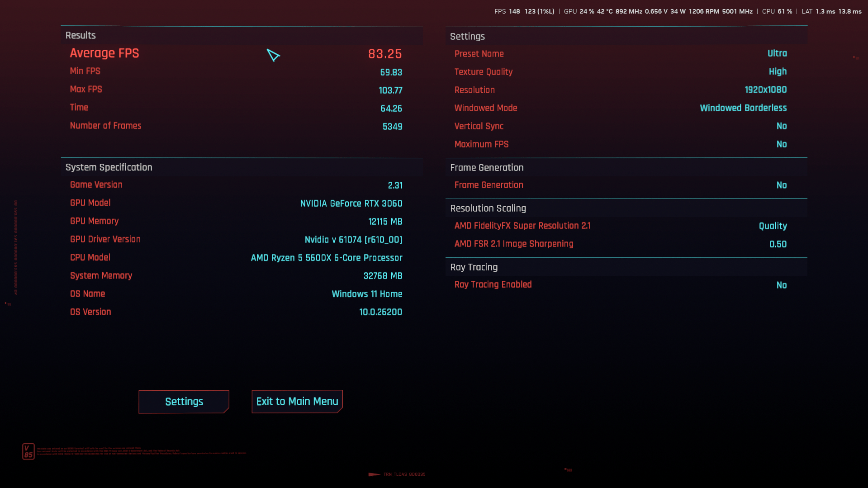Click Exit to Main Menu
The image size is (868, 488).
click(x=297, y=401)
